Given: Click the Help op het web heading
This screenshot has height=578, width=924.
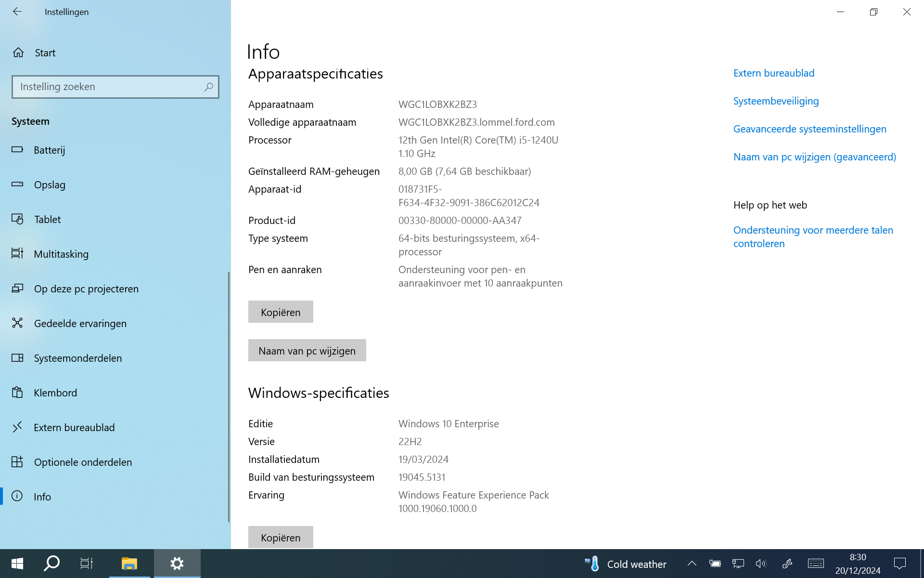Looking at the screenshot, I should click(x=770, y=205).
